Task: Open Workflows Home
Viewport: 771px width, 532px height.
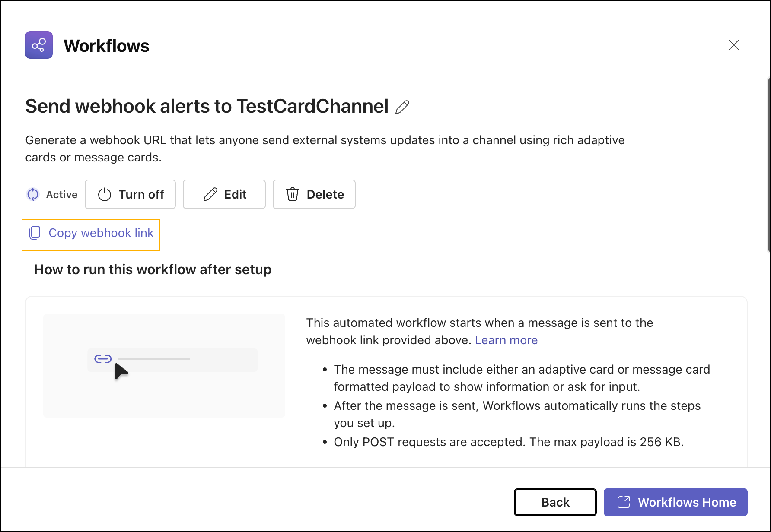Action: pos(686,502)
